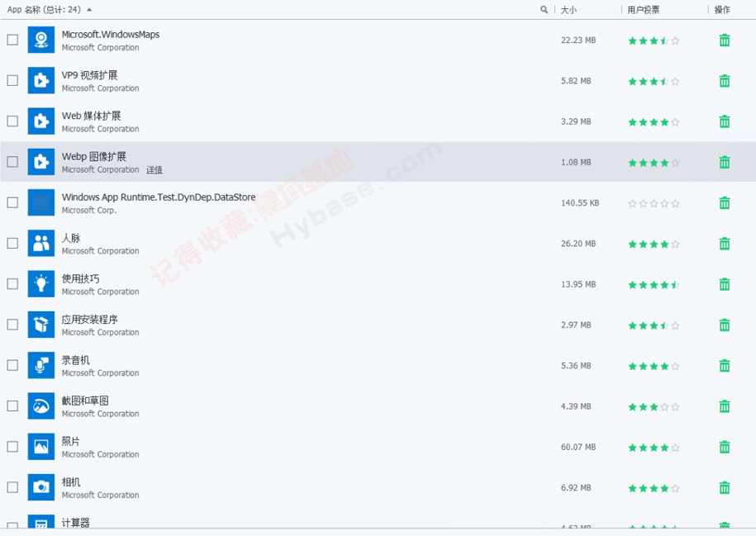Click the Windows App Runtime DataStore tile icon
Viewport: 756px width, 536px height.
[41, 202]
